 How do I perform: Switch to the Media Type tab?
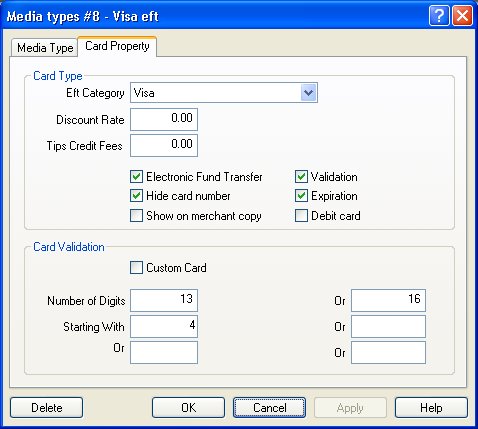pos(45,48)
